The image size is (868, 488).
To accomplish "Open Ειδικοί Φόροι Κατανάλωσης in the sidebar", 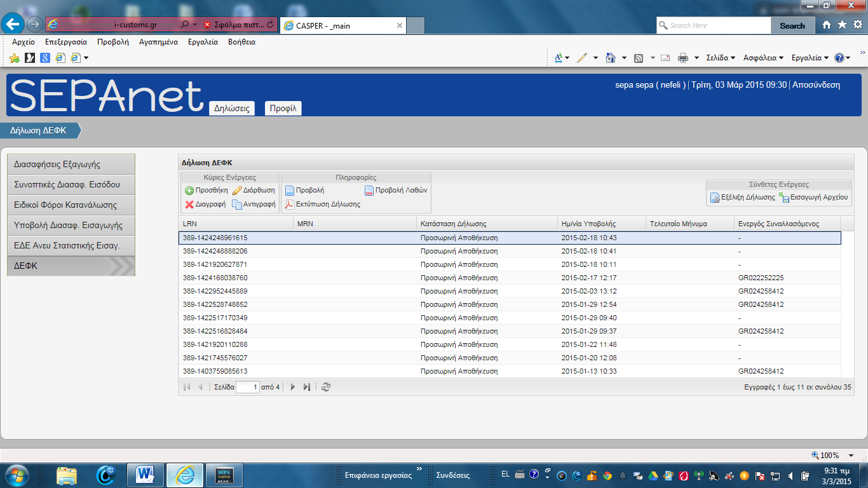I will (x=71, y=205).
